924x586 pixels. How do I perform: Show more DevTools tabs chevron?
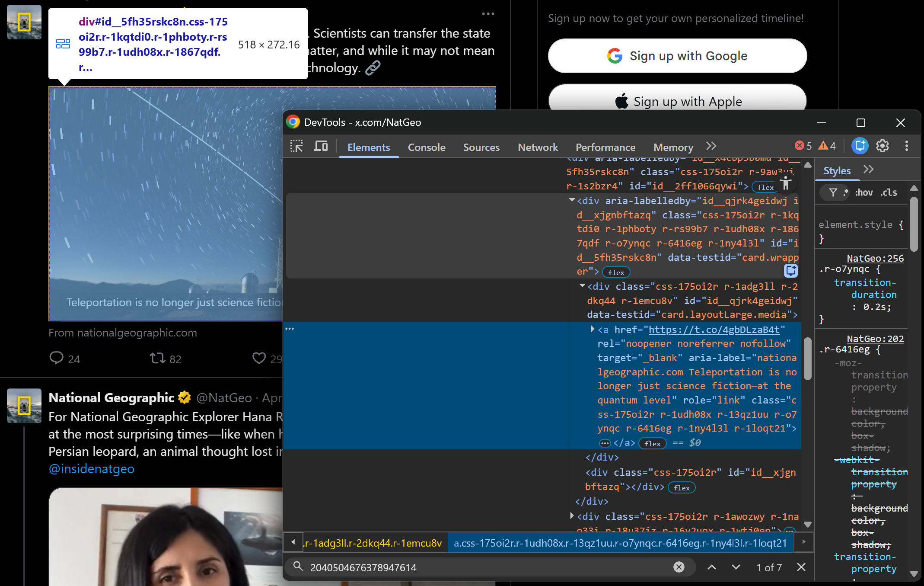[711, 146]
